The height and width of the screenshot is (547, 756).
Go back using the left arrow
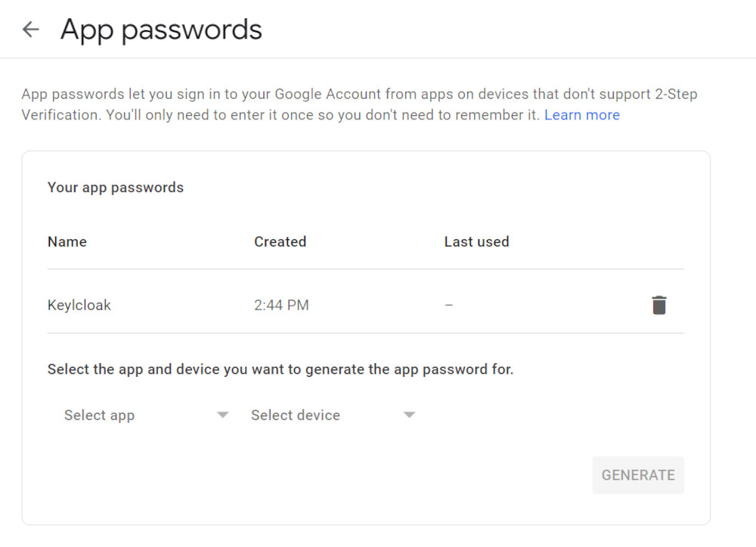(x=30, y=30)
